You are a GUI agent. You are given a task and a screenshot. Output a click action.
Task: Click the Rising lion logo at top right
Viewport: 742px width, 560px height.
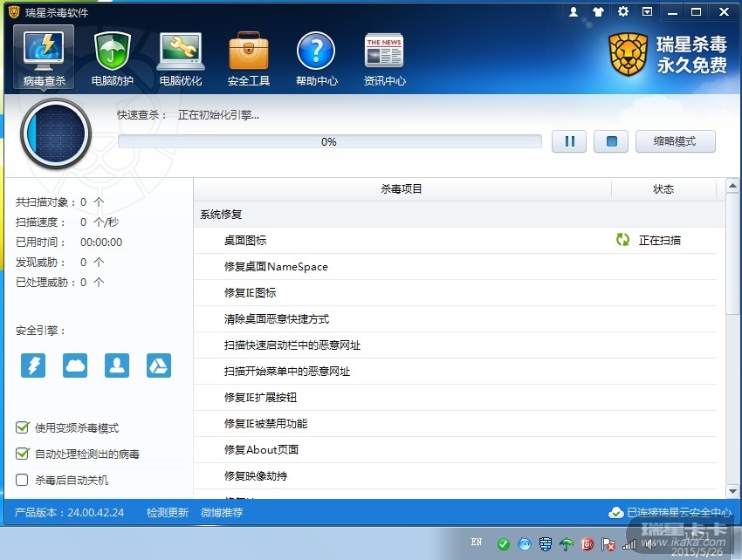pos(628,55)
